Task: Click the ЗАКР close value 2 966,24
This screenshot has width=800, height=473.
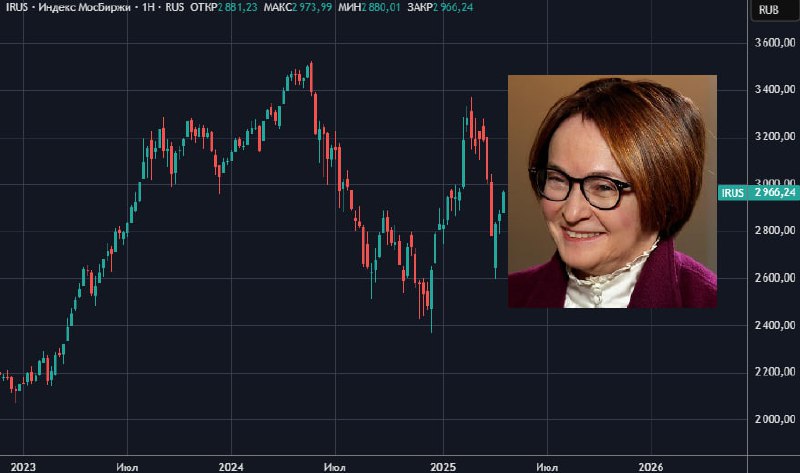Action: tap(453, 8)
